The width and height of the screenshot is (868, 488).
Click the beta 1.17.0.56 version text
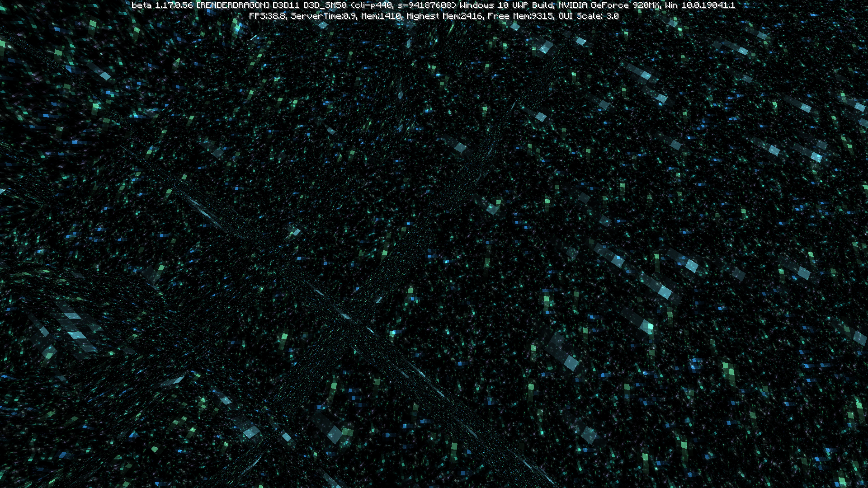(163, 5)
